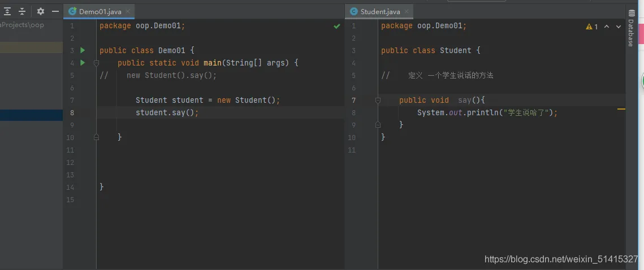644x270 pixels.
Task: Click the commented 'new Student().say();' line
Action: [171, 76]
